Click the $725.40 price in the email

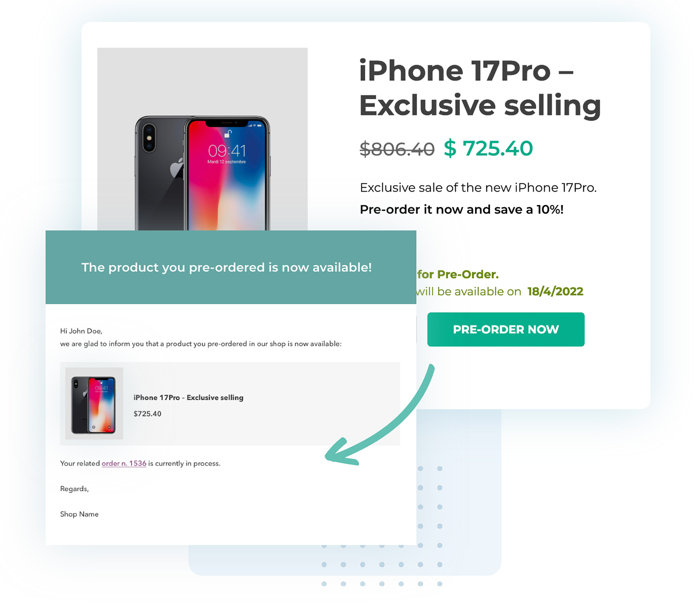148,414
